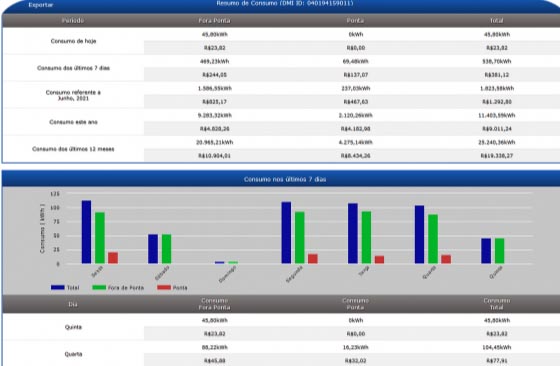The height and width of the screenshot is (366, 560).
Task: Click the Consumo referente a Junho, 2021 label
Action: [73, 95]
